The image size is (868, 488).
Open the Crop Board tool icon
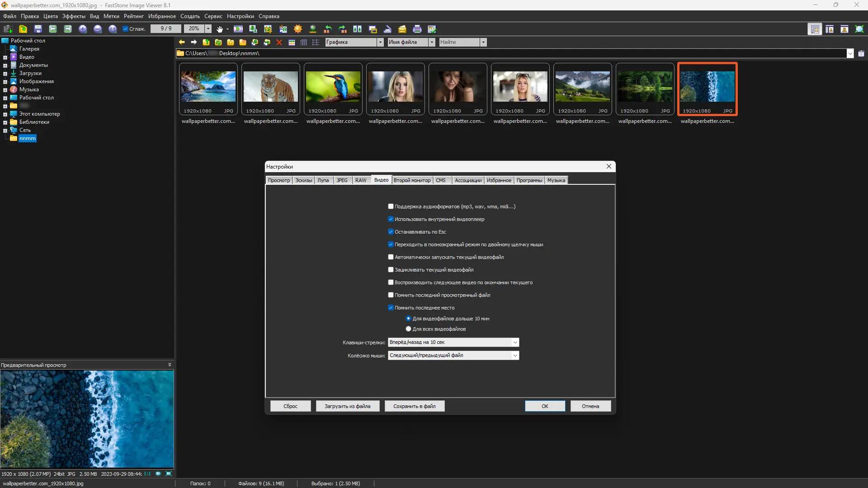pyautogui.click(x=268, y=29)
